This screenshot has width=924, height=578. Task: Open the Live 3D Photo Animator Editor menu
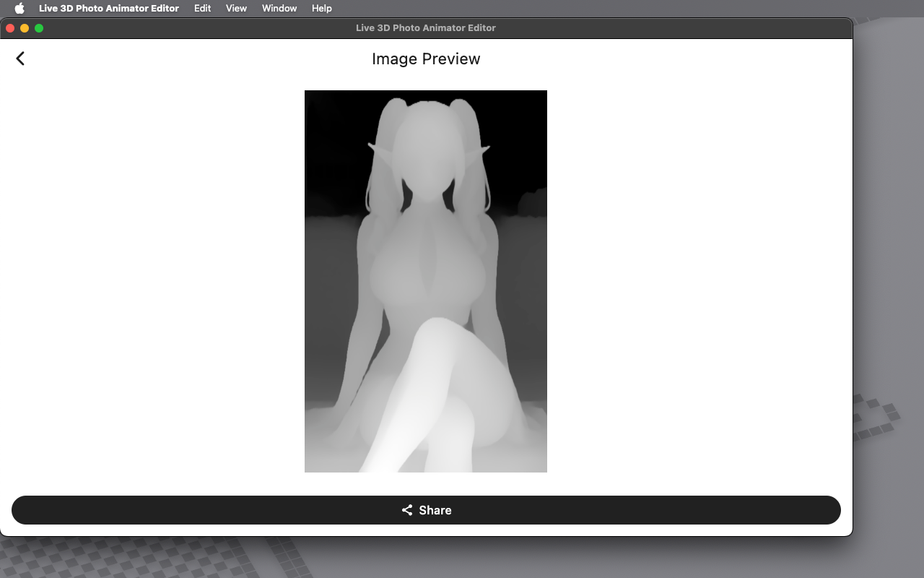(109, 8)
